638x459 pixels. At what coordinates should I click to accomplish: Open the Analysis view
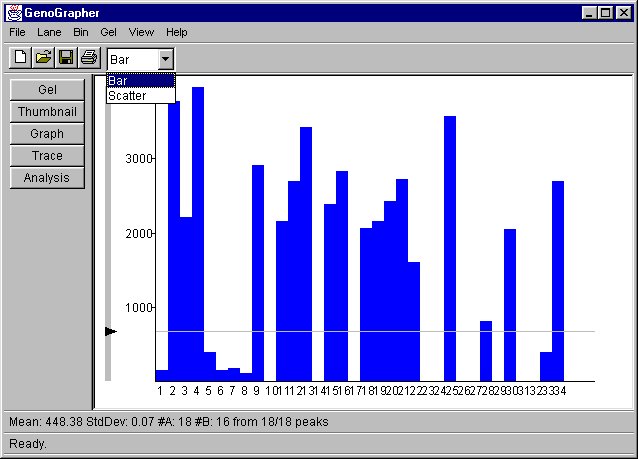[x=47, y=178]
